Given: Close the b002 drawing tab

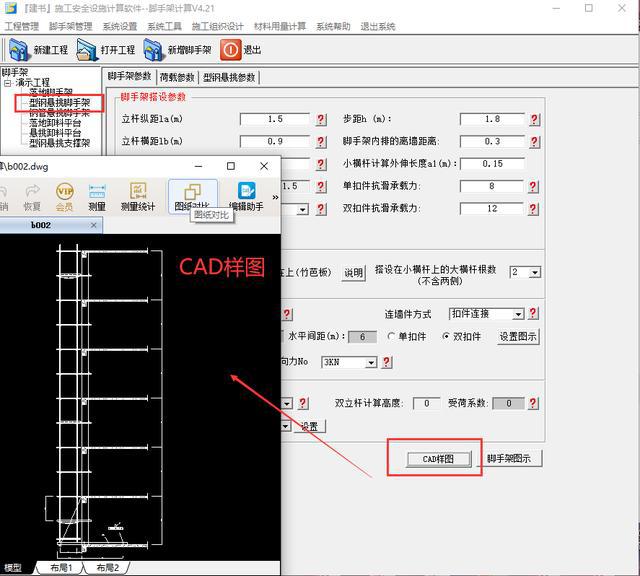Looking at the screenshot, I should tap(93, 225).
